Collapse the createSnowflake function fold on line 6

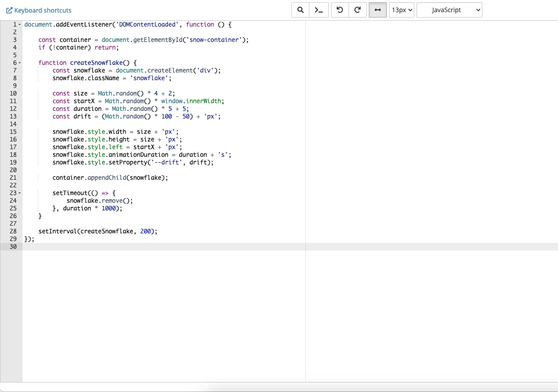tap(20, 63)
